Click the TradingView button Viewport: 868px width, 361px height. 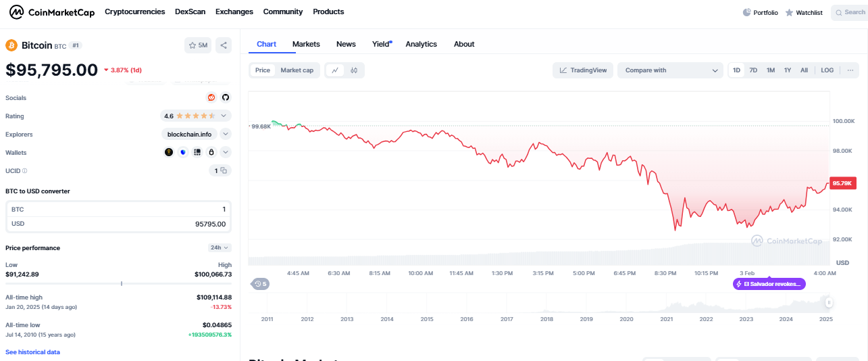point(582,70)
